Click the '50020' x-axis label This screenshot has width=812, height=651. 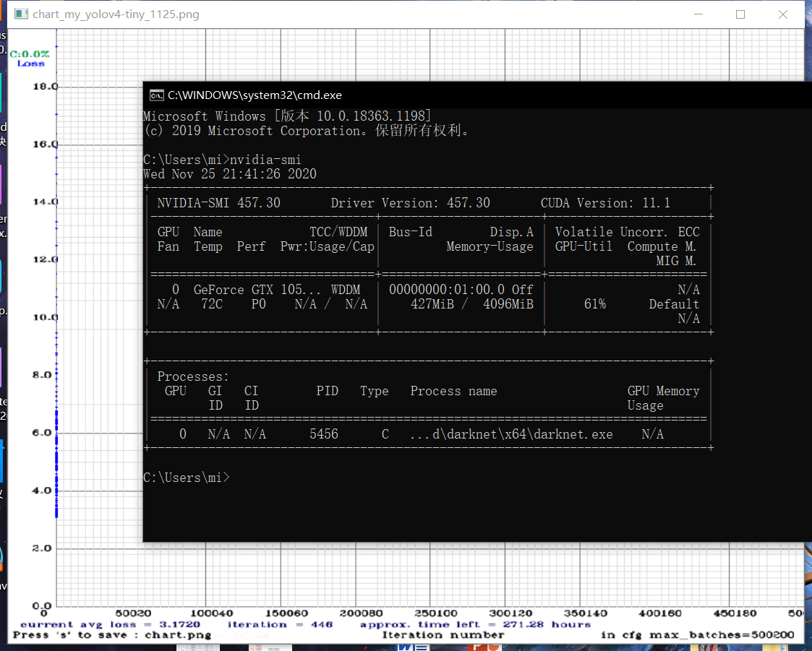[133, 613]
